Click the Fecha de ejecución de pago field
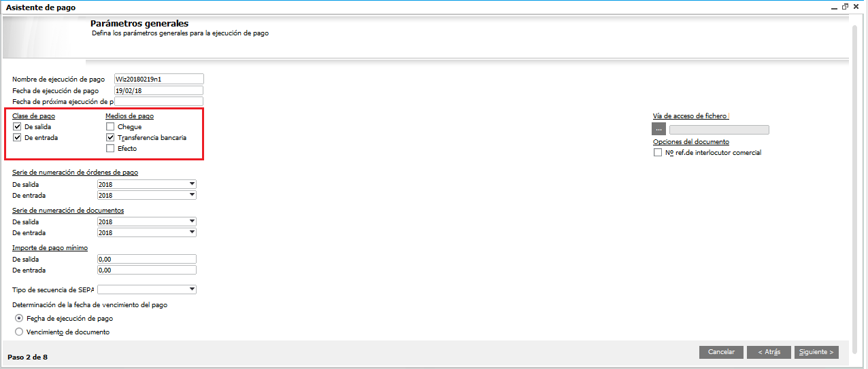The width and height of the screenshot is (868, 369). tap(158, 90)
